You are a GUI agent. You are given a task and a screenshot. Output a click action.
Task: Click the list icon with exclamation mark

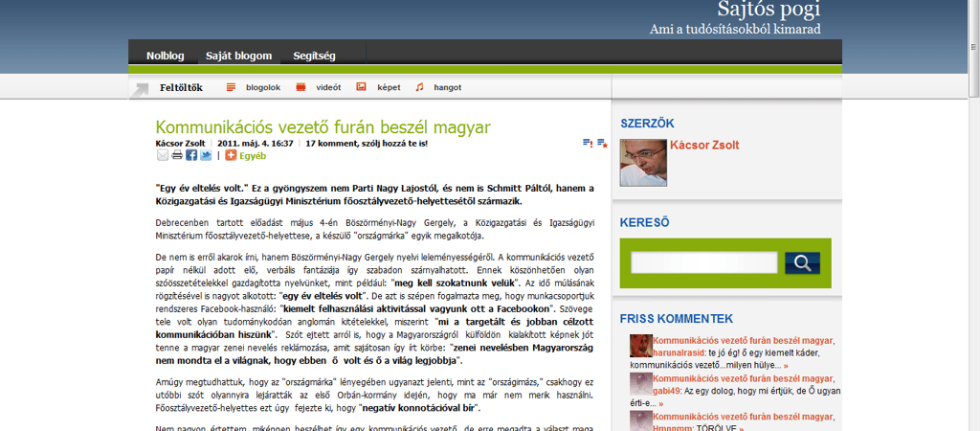587,144
